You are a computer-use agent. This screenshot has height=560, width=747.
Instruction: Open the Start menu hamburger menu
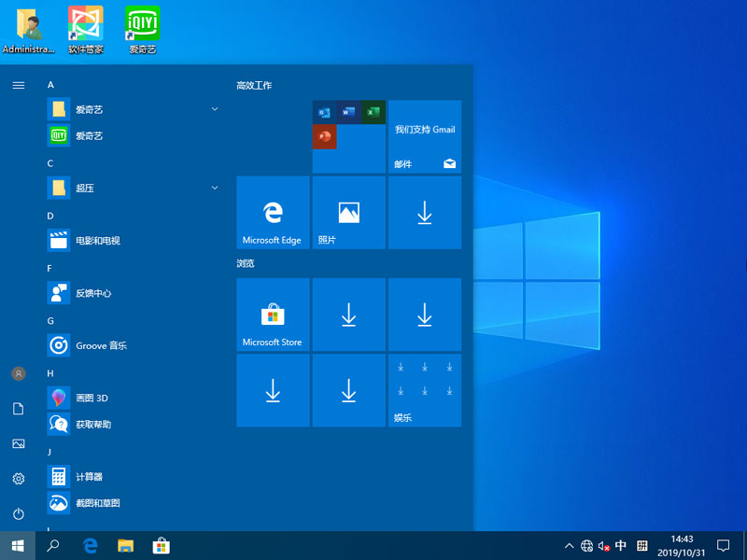click(18, 85)
